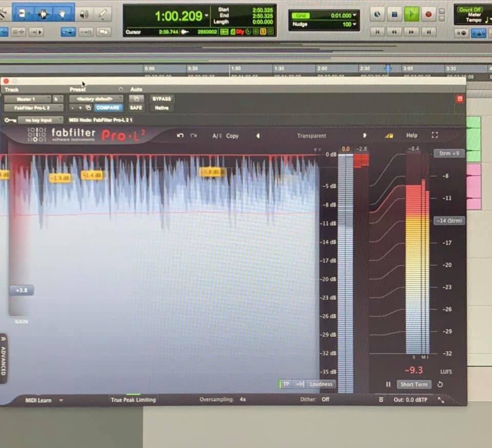Click the -14 (Strm) target button
This screenshot has height=448, width=492.
pyautogui.click(x=449, y=220)
